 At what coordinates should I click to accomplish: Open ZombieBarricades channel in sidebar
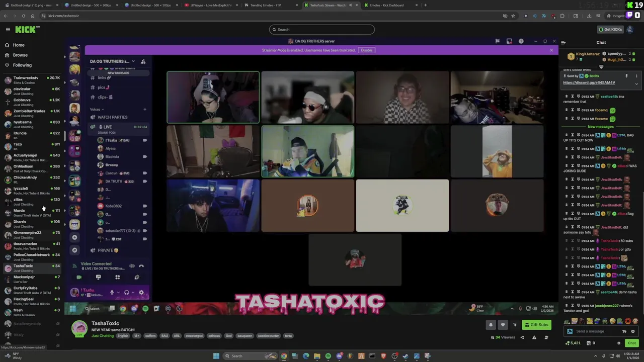coord(31,113)
